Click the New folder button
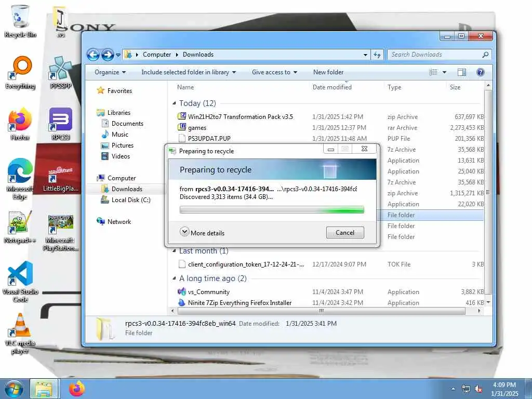532x399 pixels. pos(328,72)
